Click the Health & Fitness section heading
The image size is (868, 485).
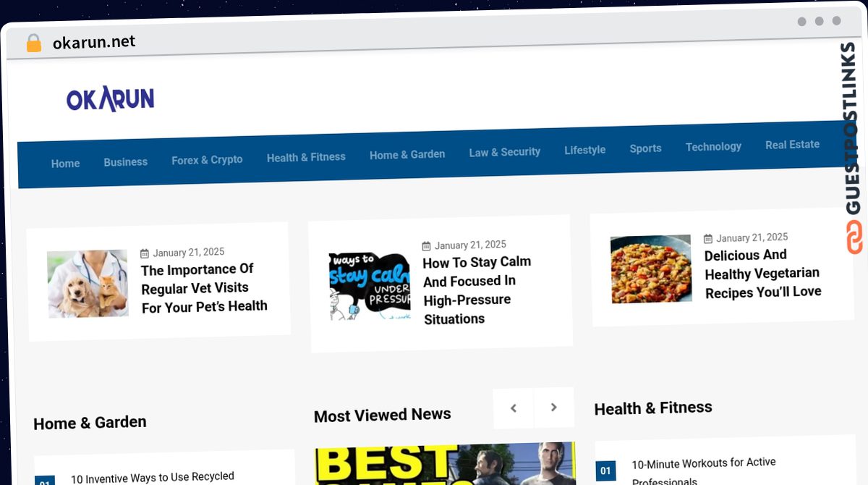(653, 408)
